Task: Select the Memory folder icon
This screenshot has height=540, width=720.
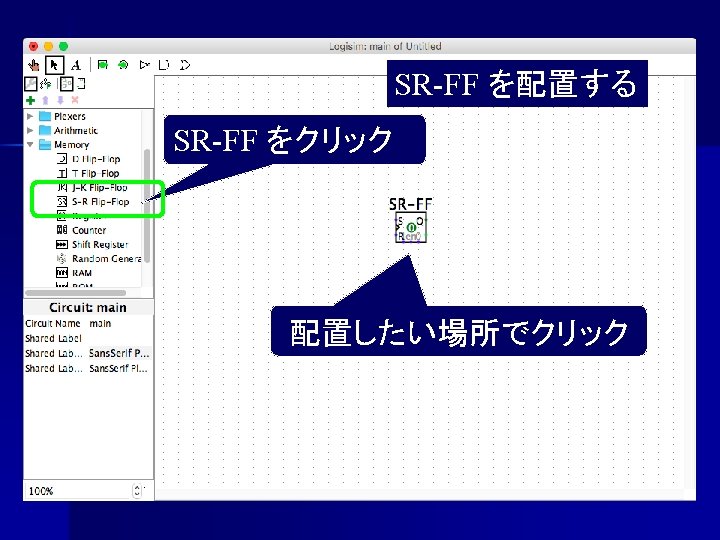Action: click(x=45, y=145)
